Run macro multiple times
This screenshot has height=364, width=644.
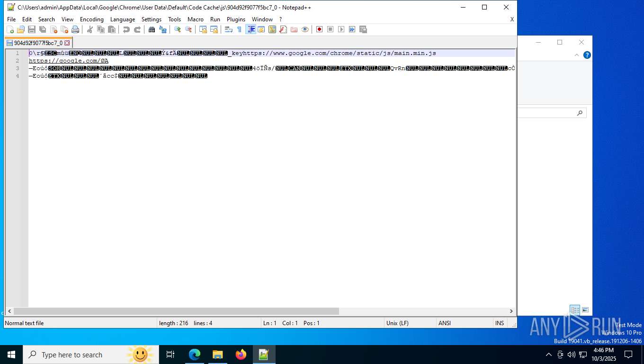click(x=352, y=29)
